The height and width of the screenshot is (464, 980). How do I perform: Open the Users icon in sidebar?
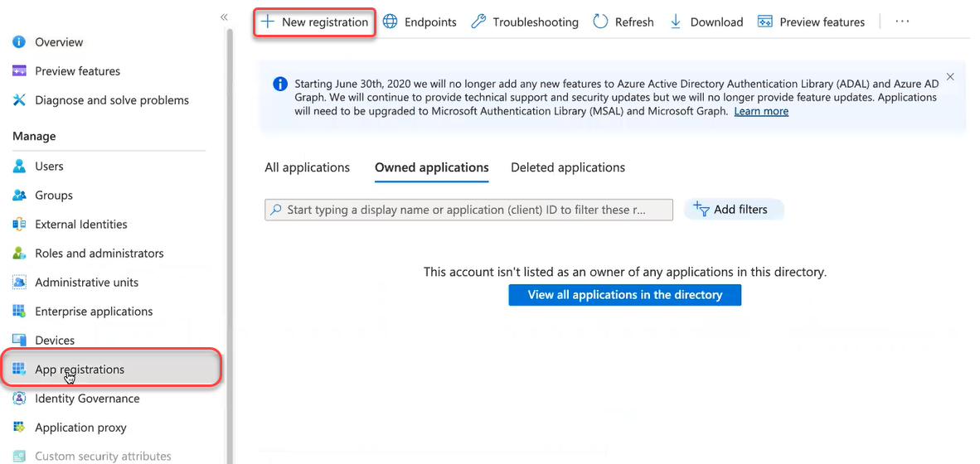(x=20, y=167)
